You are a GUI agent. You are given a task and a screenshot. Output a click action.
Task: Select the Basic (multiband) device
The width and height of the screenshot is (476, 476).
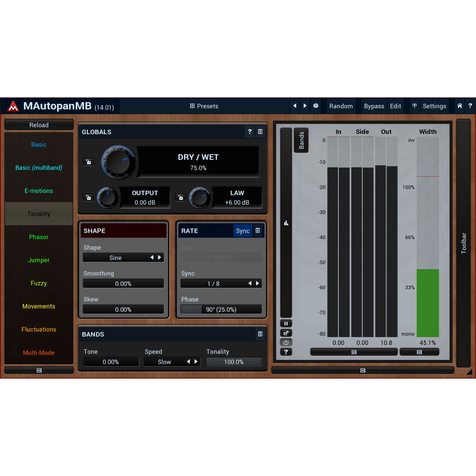(39, 168)
